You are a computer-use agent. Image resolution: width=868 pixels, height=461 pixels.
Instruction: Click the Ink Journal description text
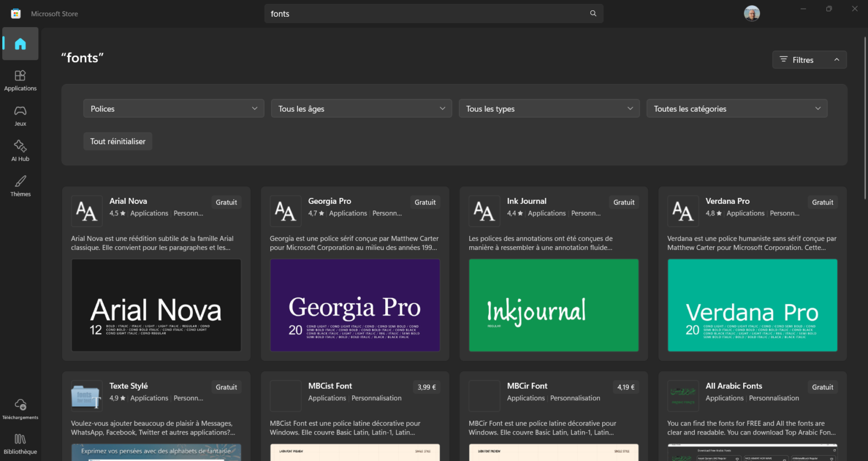(x=541, y=243)
